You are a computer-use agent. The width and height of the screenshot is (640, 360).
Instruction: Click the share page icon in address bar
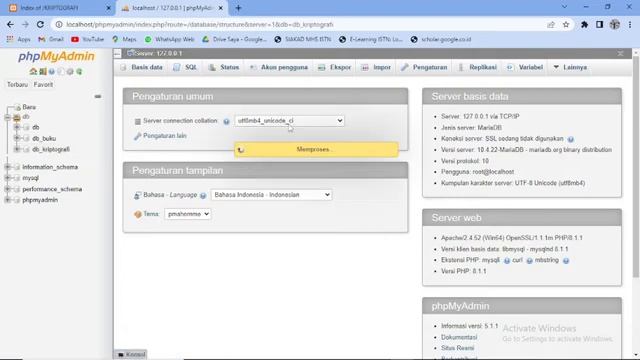551,24
